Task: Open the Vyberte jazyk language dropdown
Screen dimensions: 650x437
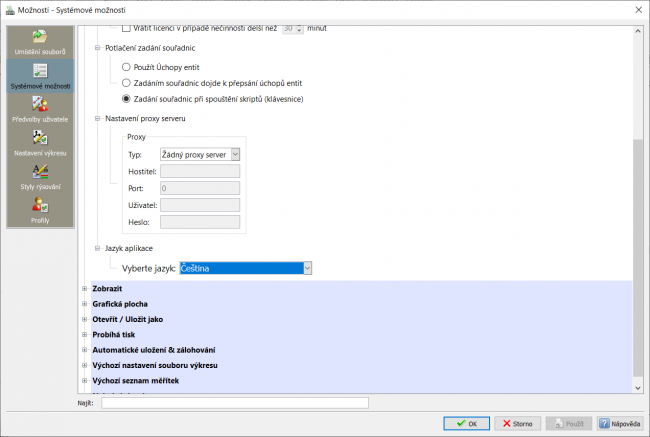Action: [245, 268]
